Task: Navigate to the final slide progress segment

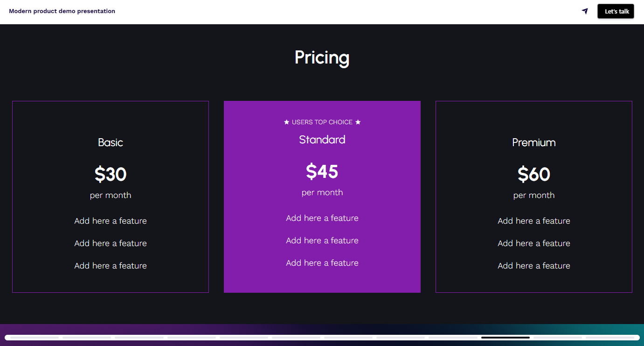Action: click(611, 337)
